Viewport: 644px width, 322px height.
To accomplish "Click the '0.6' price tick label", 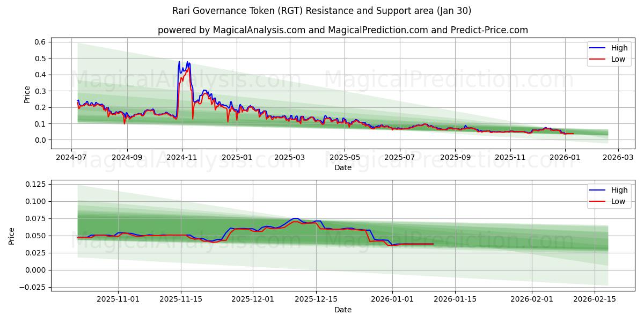I will pyautogui.click(x=41, y=42).
